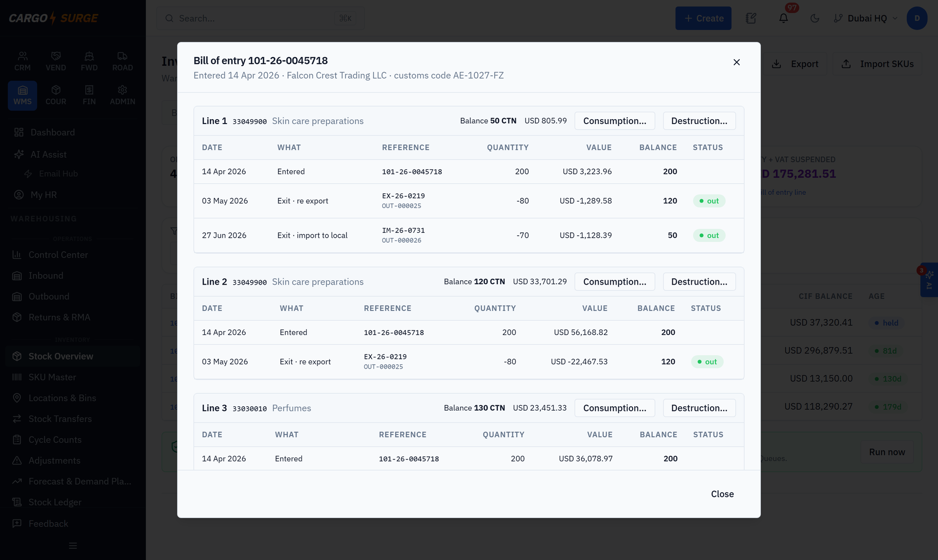Open the ADMIN settings module
Image resolution: width=938 pixels, height=560 pixels.
[123, 95]
